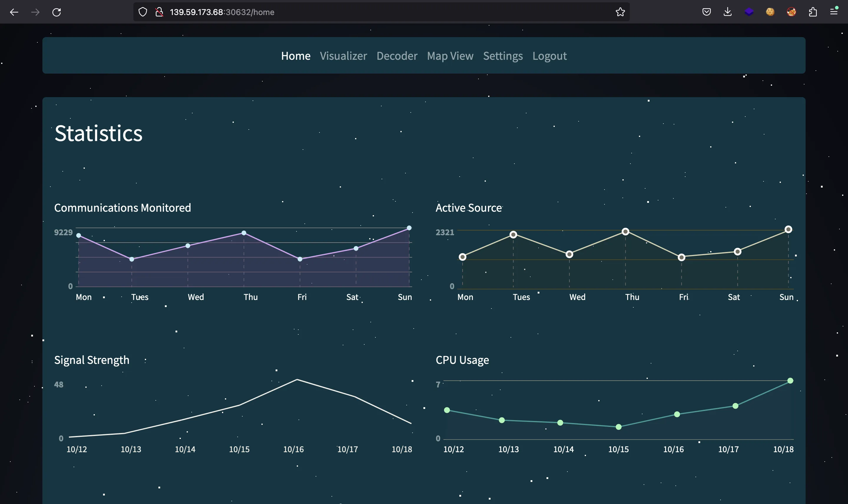Click the purple cube extension icon

click(x=749, y=12)
